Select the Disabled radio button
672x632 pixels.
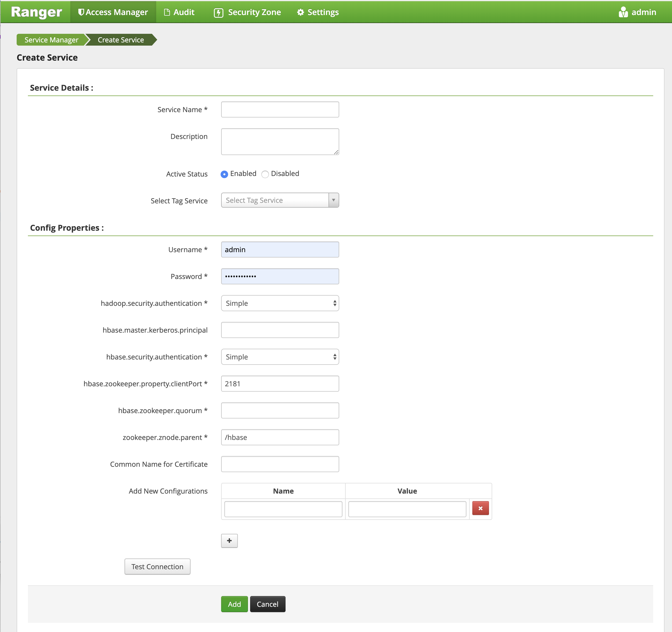265,174
